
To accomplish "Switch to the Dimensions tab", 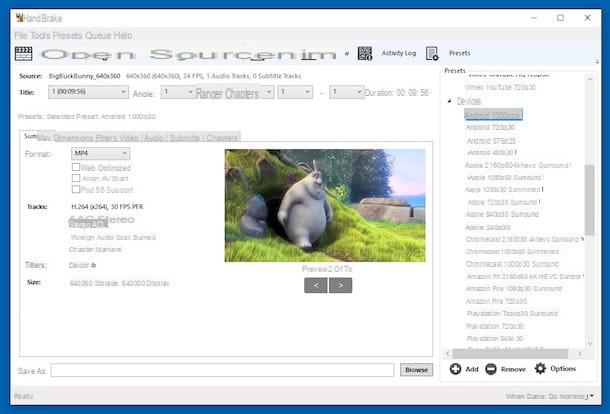I will click(73, 138).
